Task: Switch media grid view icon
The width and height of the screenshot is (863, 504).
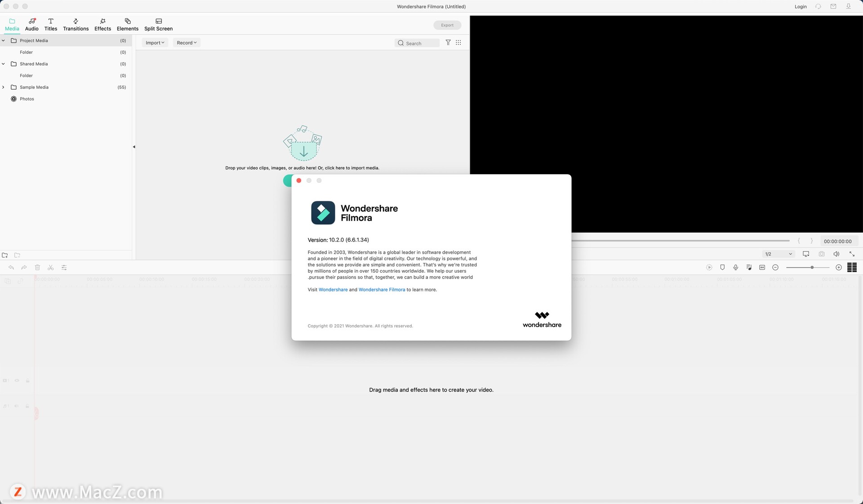Action: coord(458,43)
